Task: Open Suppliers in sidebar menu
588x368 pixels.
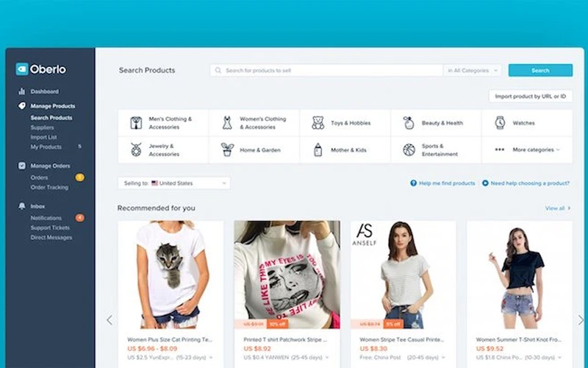Action: point(42,127)
